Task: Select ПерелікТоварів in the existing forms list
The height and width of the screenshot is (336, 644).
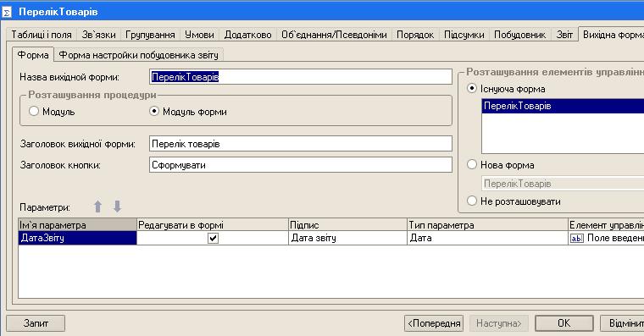Action: pyautogui.click(x=563, y=106)
